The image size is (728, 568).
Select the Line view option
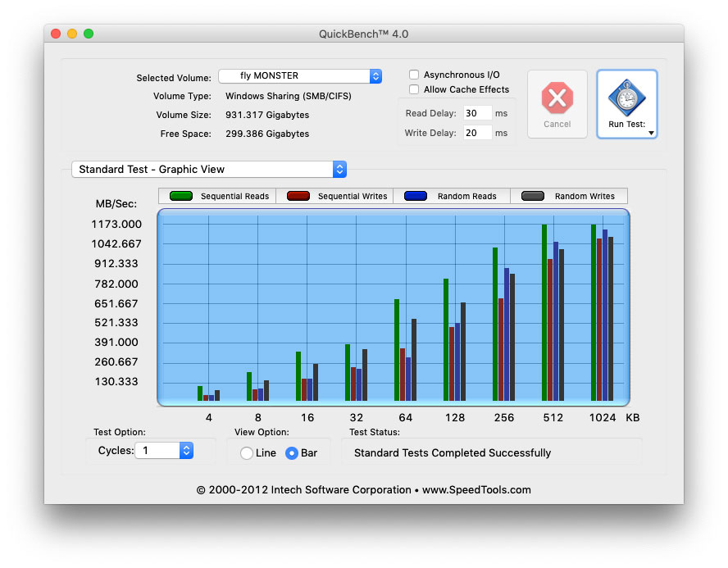[247, 453]
